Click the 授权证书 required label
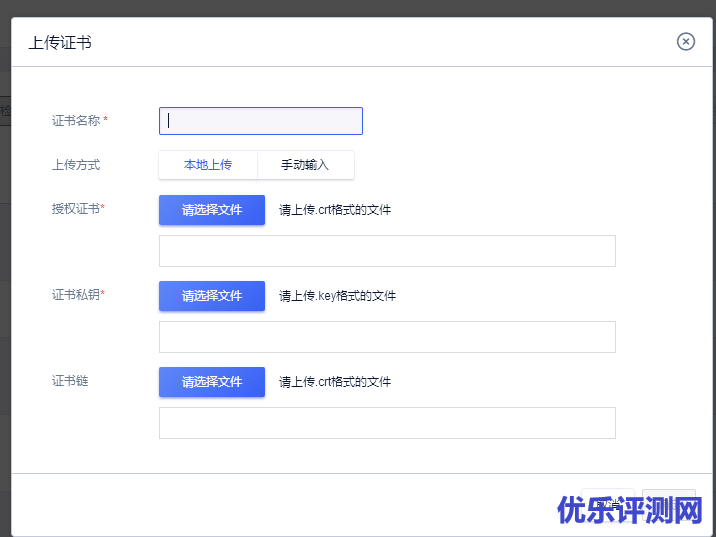 [78, 209]
